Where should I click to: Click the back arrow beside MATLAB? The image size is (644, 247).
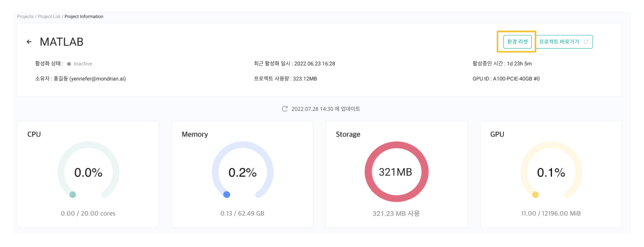pyautogui.click(x=29, y=42)
